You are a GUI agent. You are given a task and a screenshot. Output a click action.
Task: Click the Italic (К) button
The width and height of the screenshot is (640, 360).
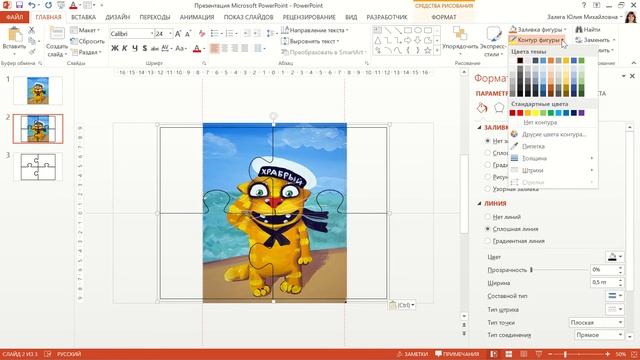click(124, 48)
